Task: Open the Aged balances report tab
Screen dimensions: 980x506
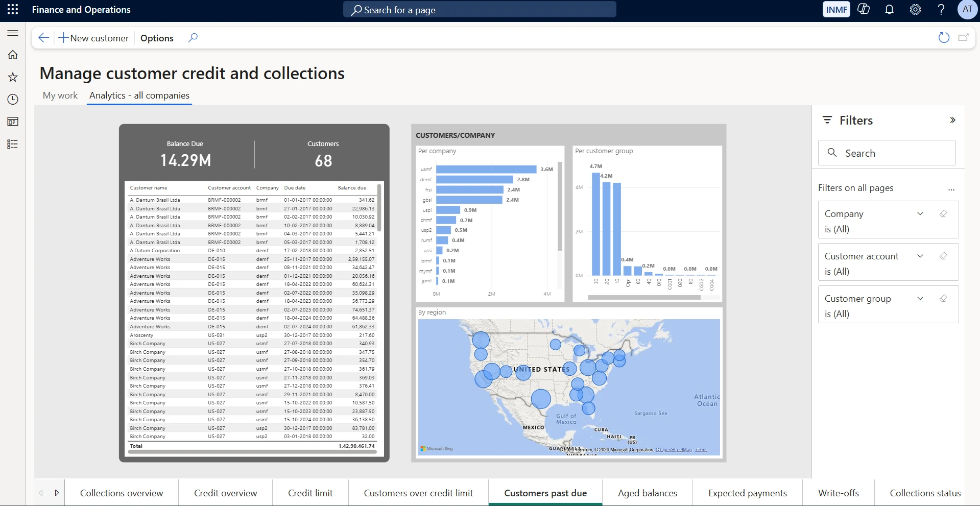Action: pyautogui.click(x=648, y=493)
